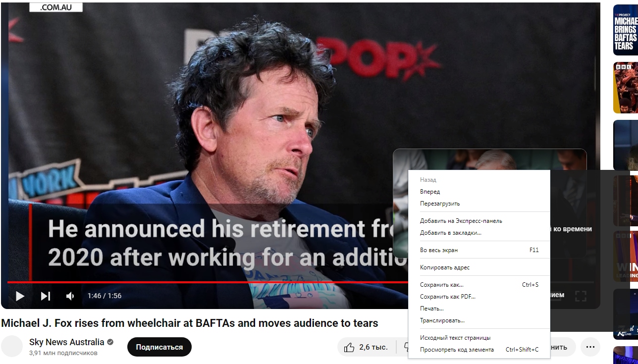Open the Sky News Australia channel link
The width and height of the screenshot is (638, 364).
67,342
